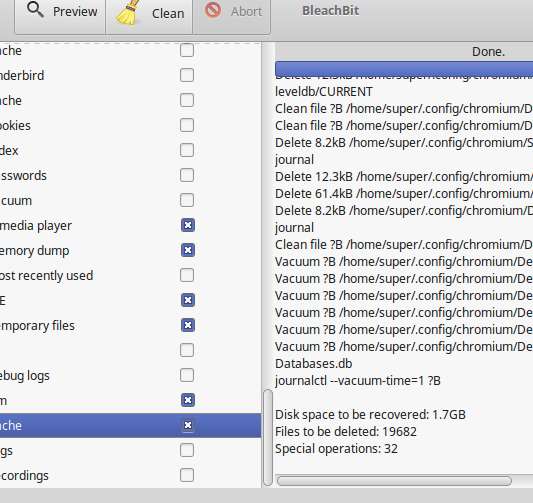
Task: Click the Preview magnifier button
Action: pos(60,14)
